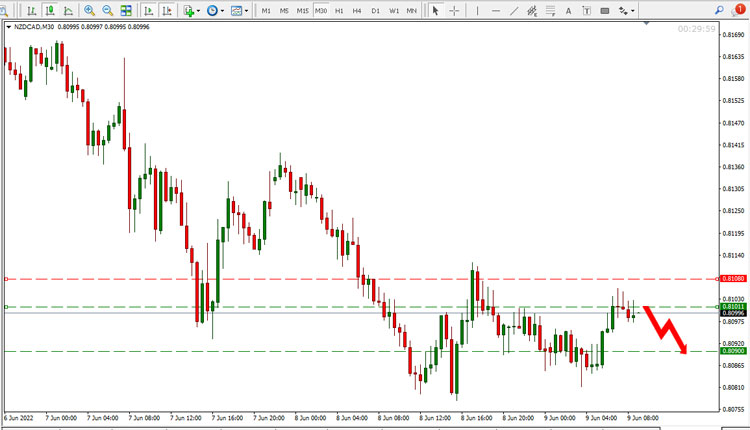Switch chart to bar chart mode
The width and height of the screenshot is (750, 430).
click(32, 10)
